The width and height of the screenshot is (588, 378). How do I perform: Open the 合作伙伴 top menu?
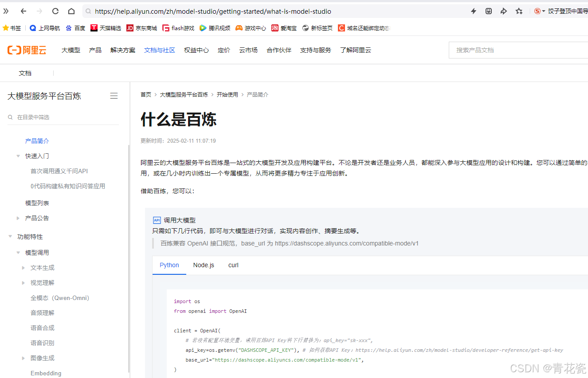click(x=279, y=50)
